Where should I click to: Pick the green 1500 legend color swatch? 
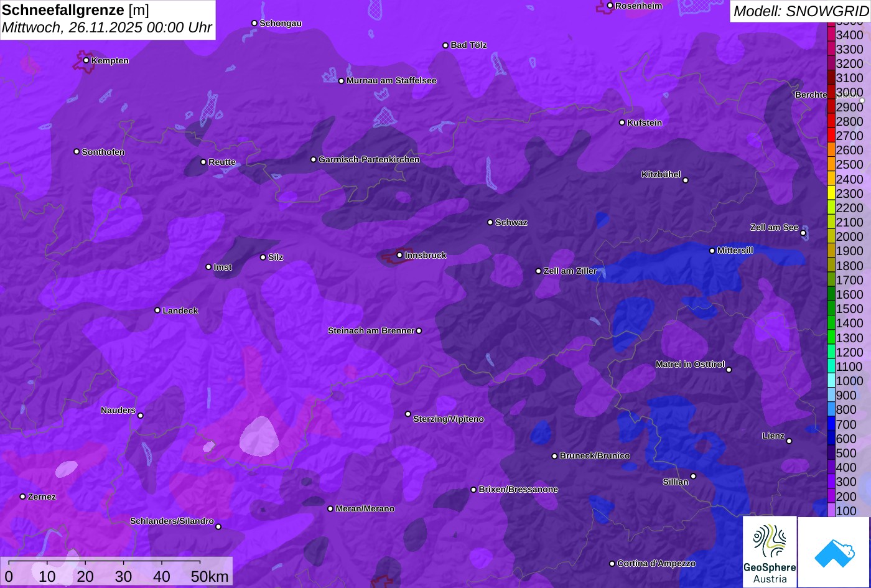[831, 309]
